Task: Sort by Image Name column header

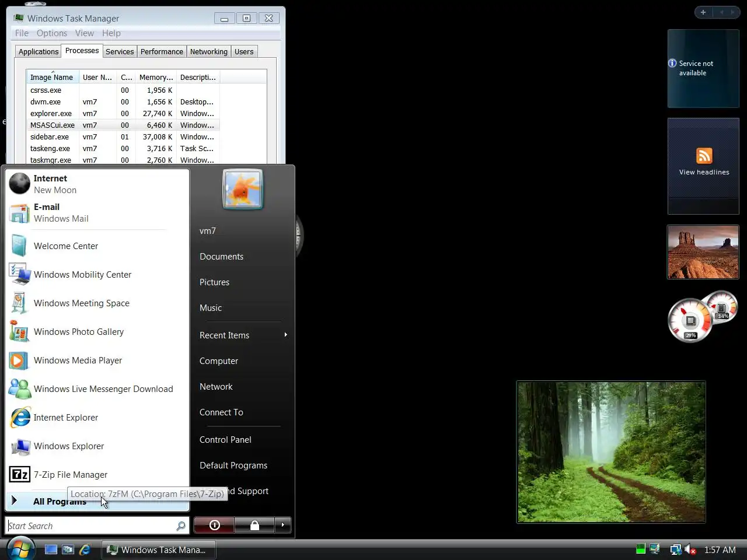Action: (52, 77)
